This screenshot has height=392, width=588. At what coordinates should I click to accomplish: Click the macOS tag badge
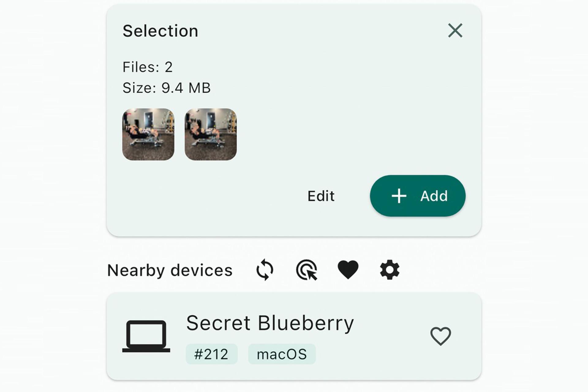(x=282, y=354)
